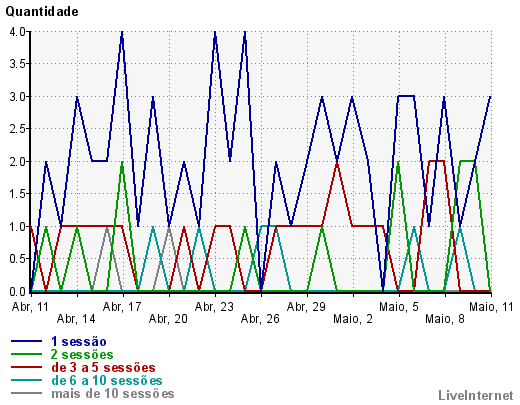Click the '1.0' y-axis value
Screen dimensions: 520x405
click(18, 227)
